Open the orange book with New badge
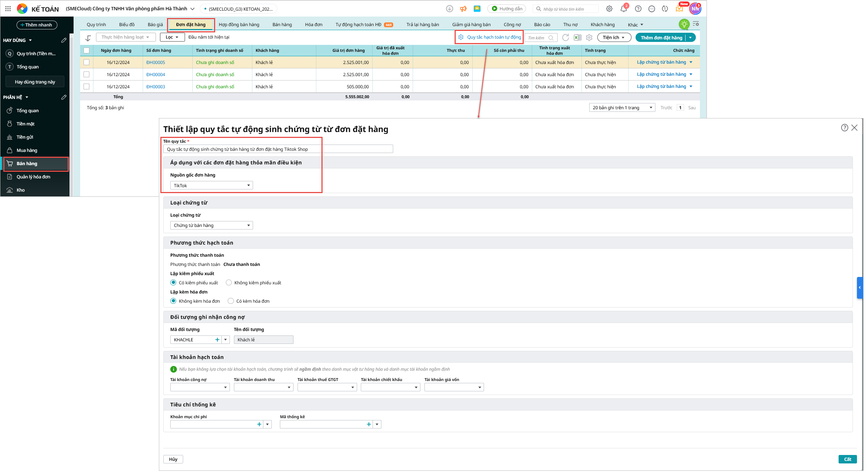The width and height of the screenshot is (868, 473). pos(680,8)
